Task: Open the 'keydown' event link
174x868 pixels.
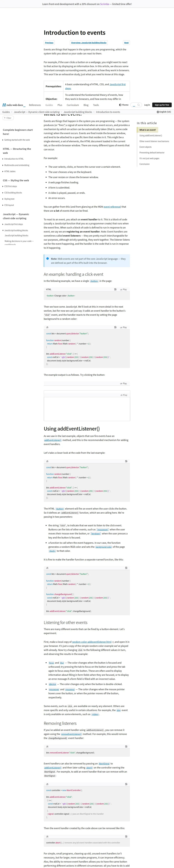Action: click(x=96, y=534)
